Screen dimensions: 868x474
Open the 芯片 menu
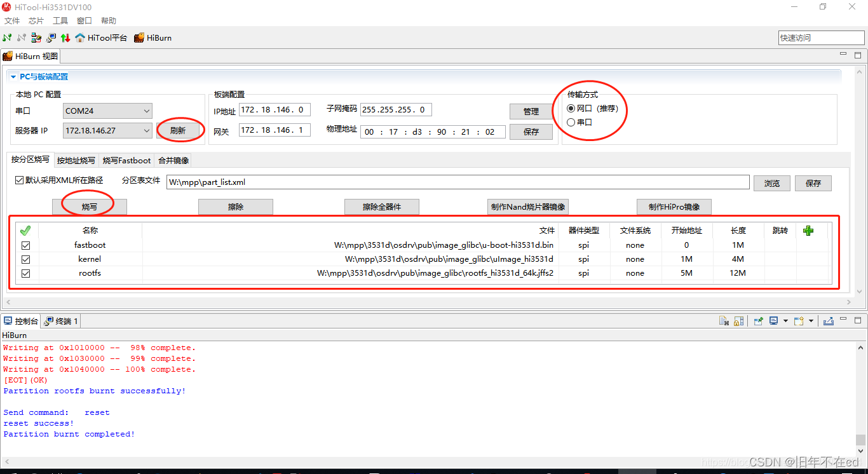(36, 21)
